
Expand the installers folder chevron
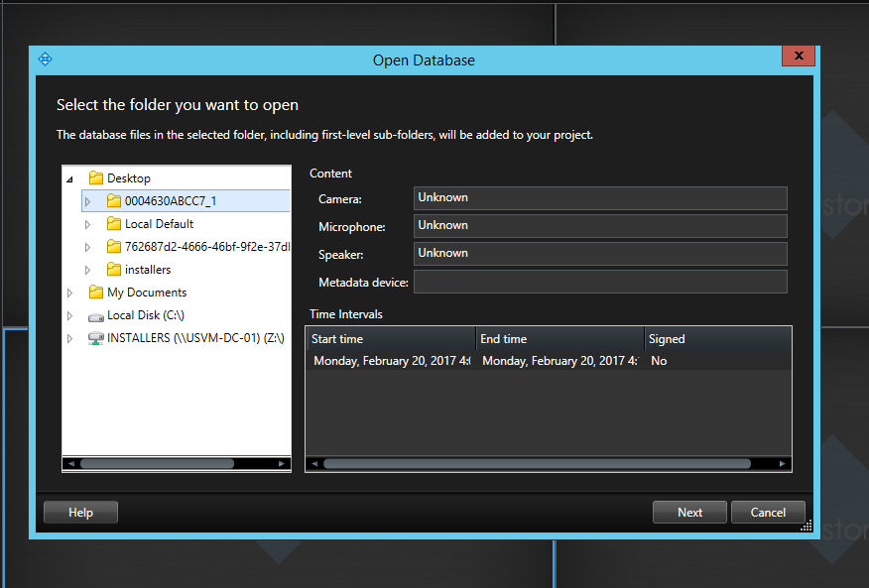(86, 269)
